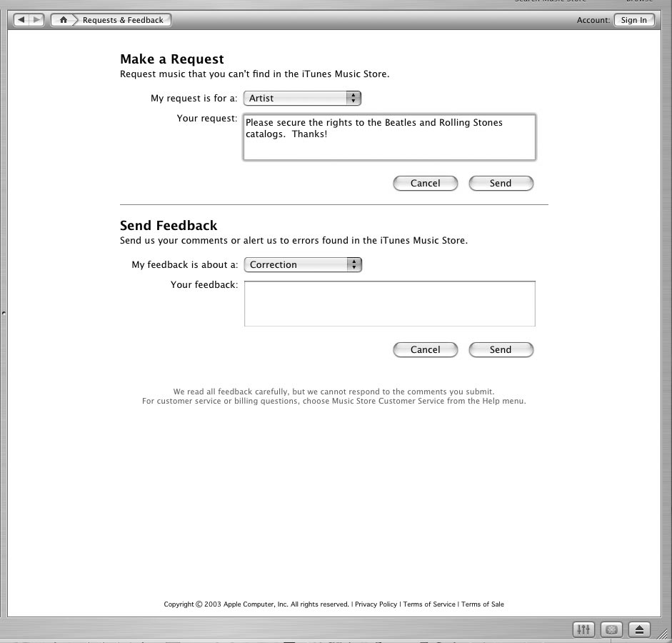Open the Correction feedback type dropdown

pos(303,264)
